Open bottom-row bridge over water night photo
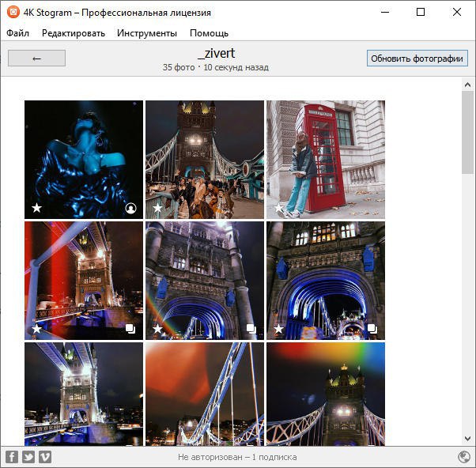 point(84,394)
